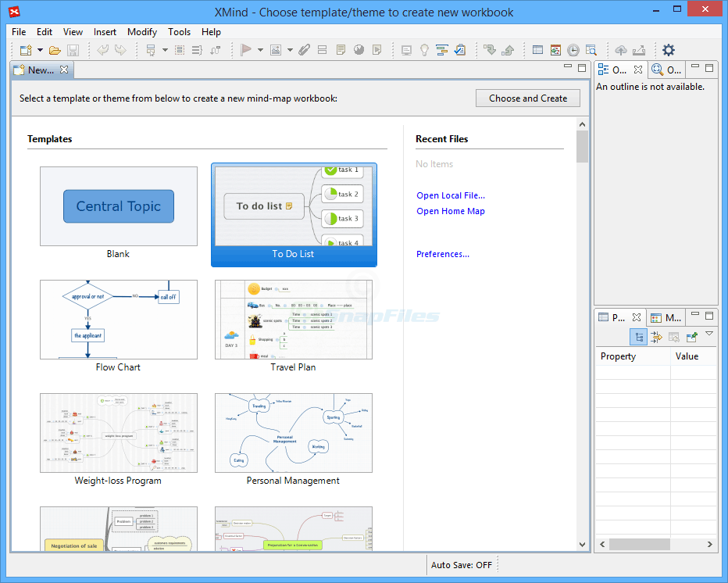Select the Flow Chart template
The image size is (728, 583).
pos(119,320)
